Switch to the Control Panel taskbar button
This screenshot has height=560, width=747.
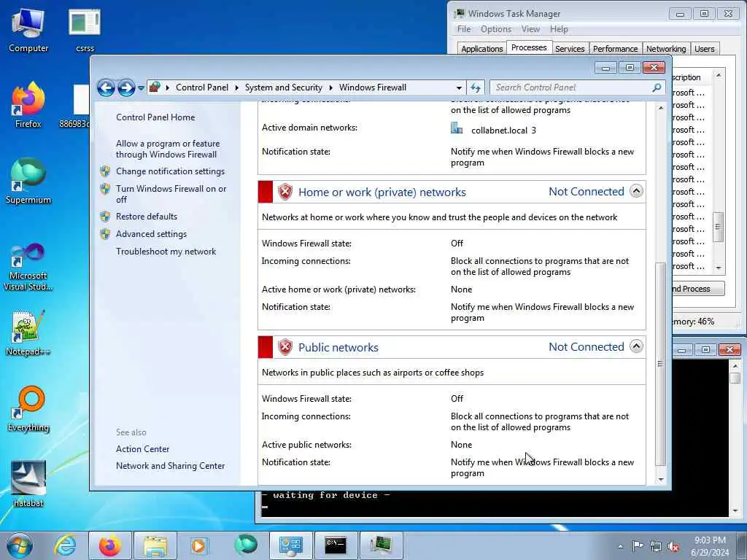point(290,545)
